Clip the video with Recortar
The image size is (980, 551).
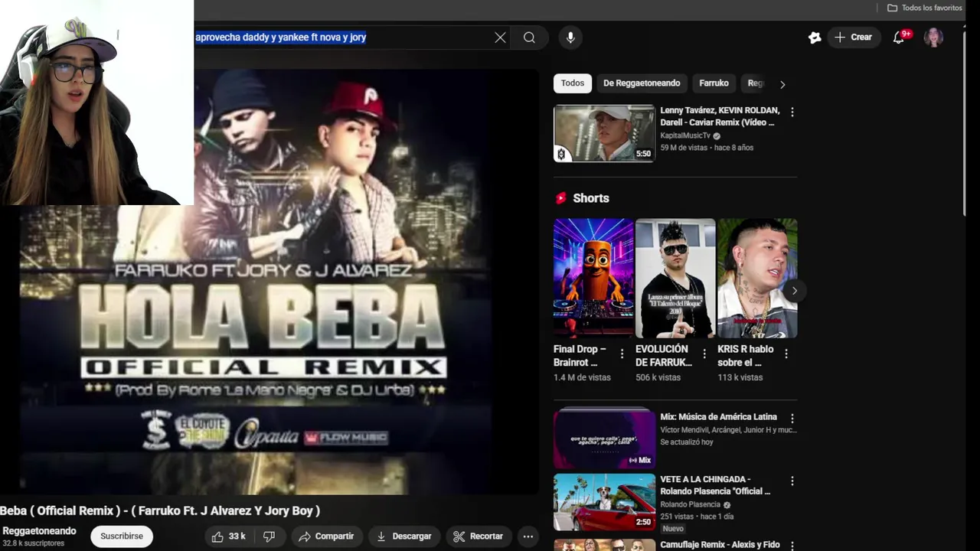click(x=478, y=536)
